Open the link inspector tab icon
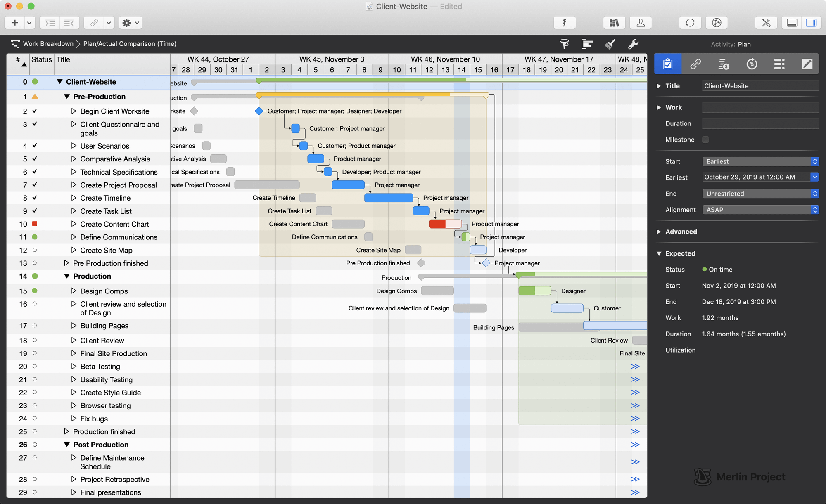The height and width of the screenshot is (504, 826). click(x=695, y=64)
